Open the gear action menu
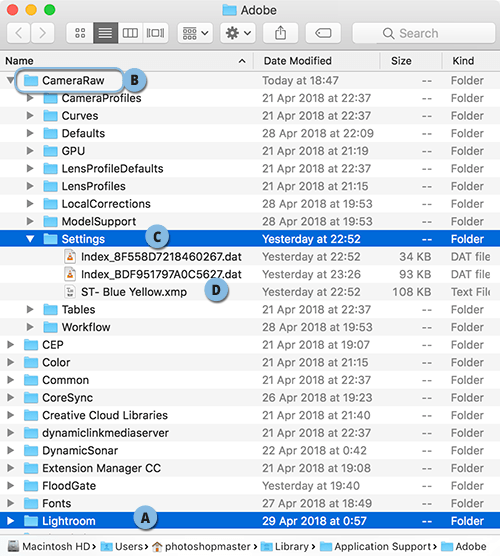This screenshot has height=556, width=500. click(x=238, y=33)
